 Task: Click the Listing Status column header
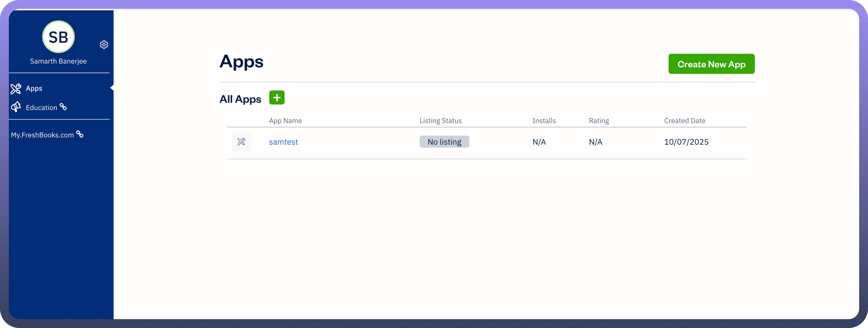[x=440, y=121]
